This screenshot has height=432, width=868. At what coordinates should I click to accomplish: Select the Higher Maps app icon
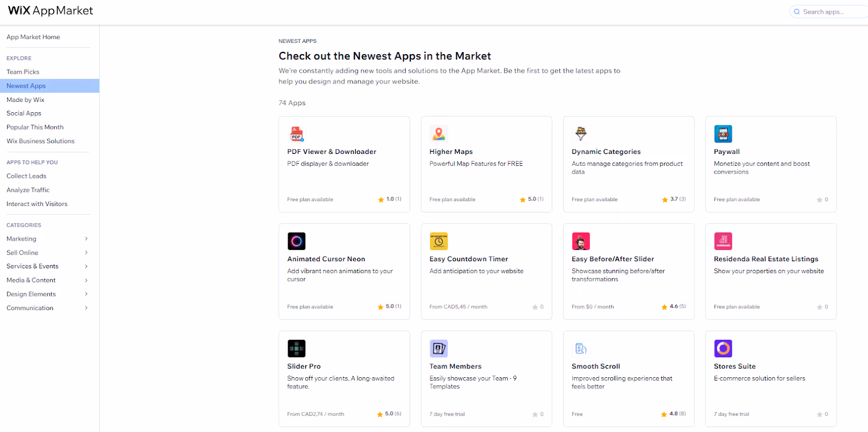(438, 133)
